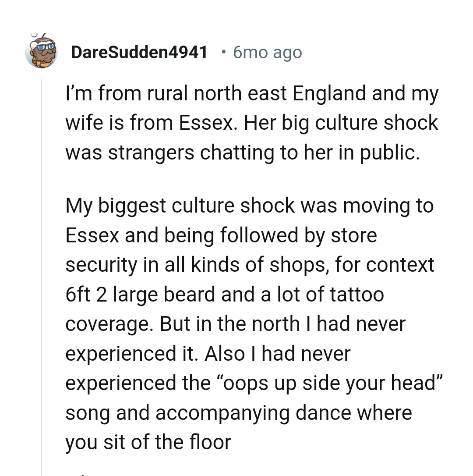Click the paragraph starting 'I'm from rural'
The height and width of the screenshot is (476, 473).
pyautogui.click(x=251, y=123)
